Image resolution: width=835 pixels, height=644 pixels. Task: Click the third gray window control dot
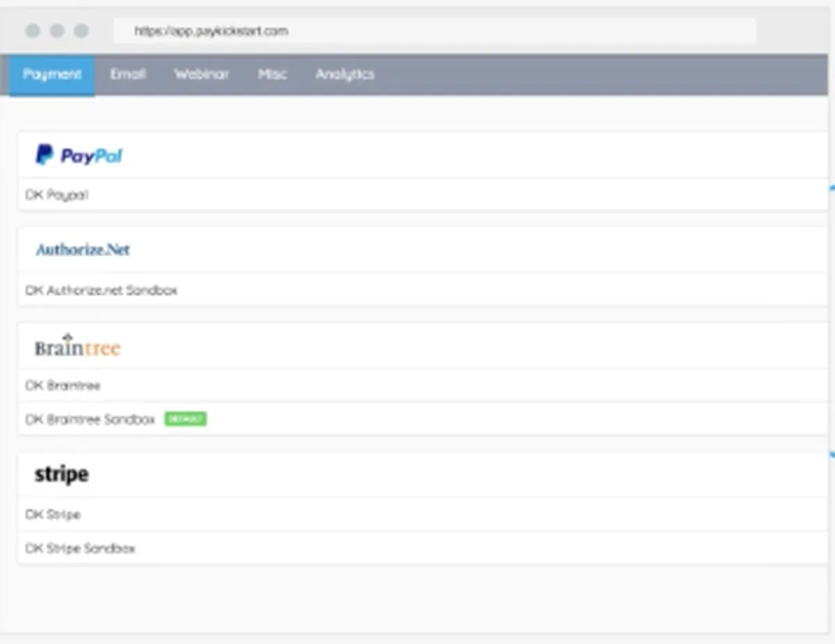click(81, 31)
